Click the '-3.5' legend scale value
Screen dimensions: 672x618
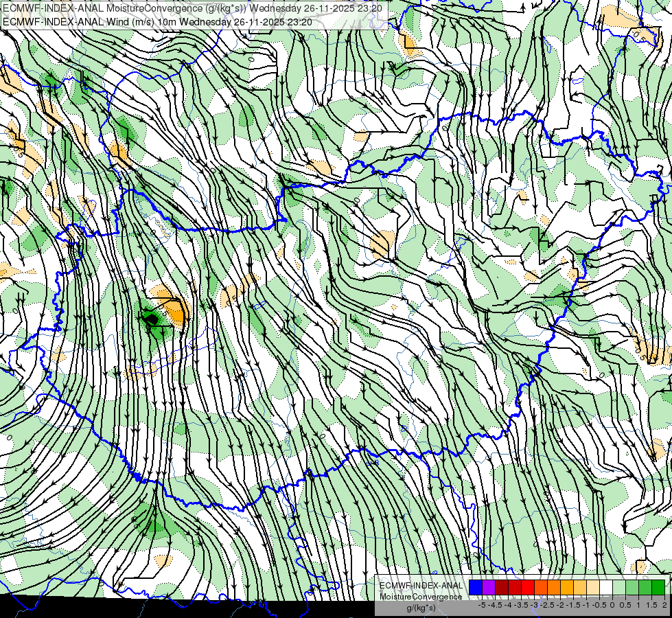click(x=521, y=605)
